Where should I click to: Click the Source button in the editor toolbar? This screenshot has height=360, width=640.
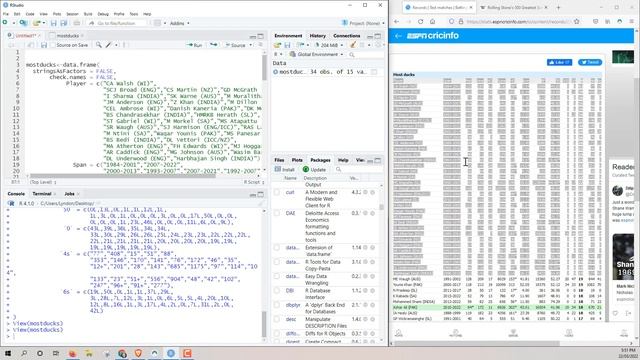236,45
